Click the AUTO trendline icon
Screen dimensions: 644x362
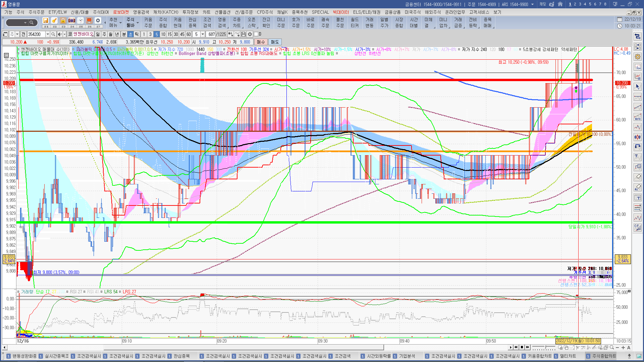click(638, 117)
